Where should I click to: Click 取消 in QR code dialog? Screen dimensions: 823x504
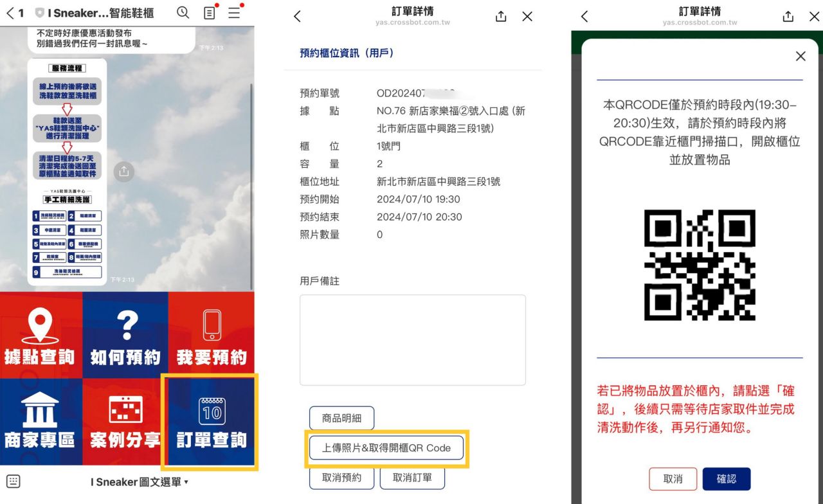(673, 479)
